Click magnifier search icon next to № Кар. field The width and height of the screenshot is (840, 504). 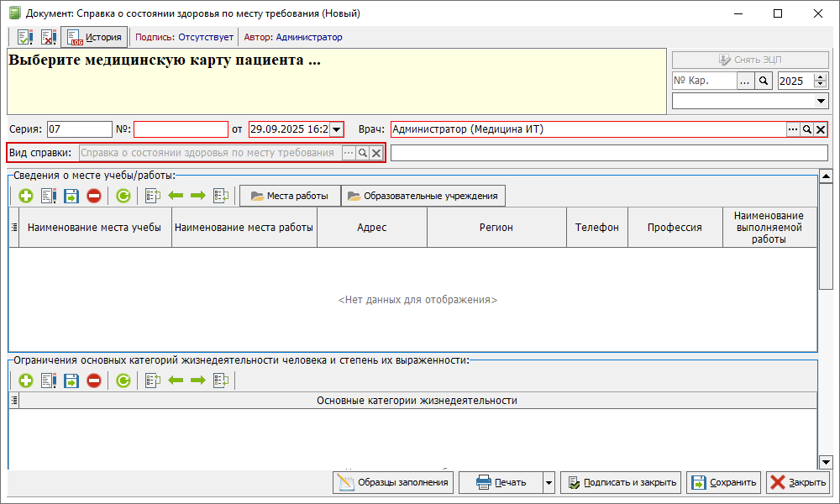click(x=764, y=81)
